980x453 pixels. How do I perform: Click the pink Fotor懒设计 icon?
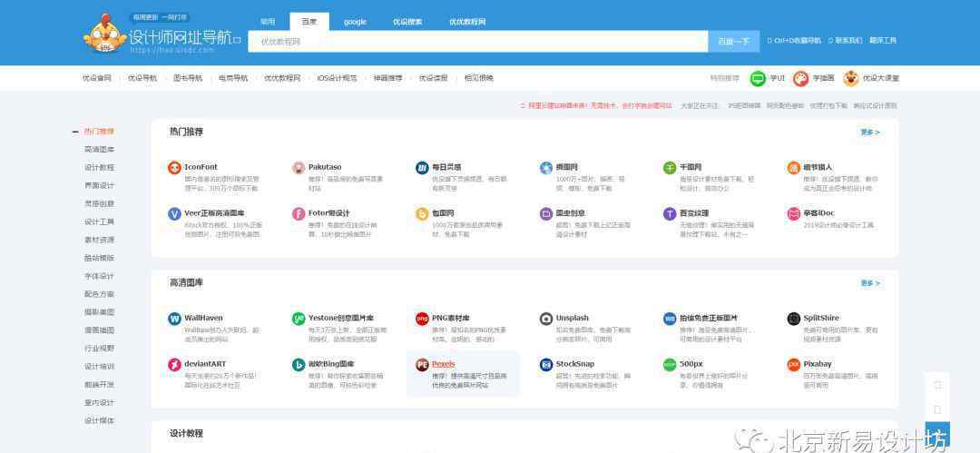299,214
